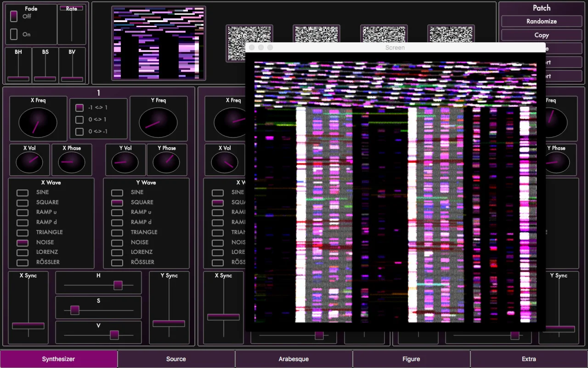Click the X Freq knob in oscillator 1
This screenshot has height=368, width=588.
point(38,123)
